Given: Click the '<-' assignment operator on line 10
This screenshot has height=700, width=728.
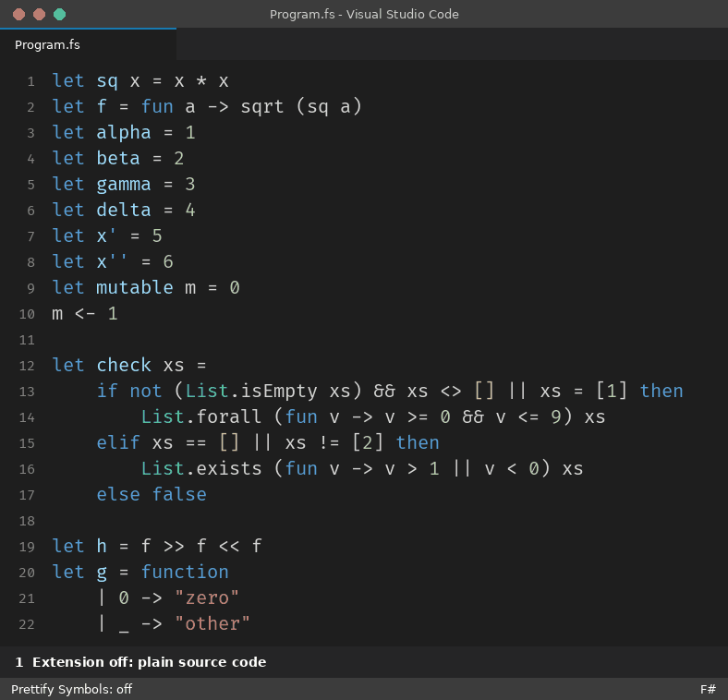Looking at the screenshot, I should point(85,313).
